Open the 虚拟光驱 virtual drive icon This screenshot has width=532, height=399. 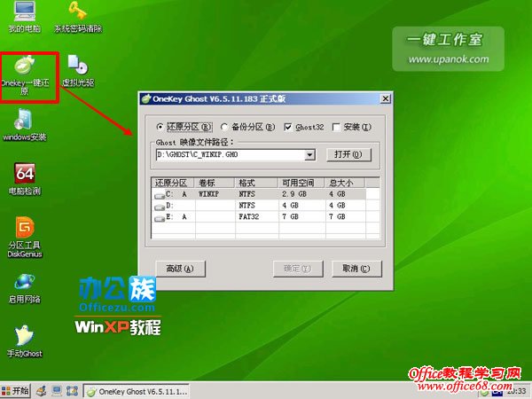pos(78,71)
